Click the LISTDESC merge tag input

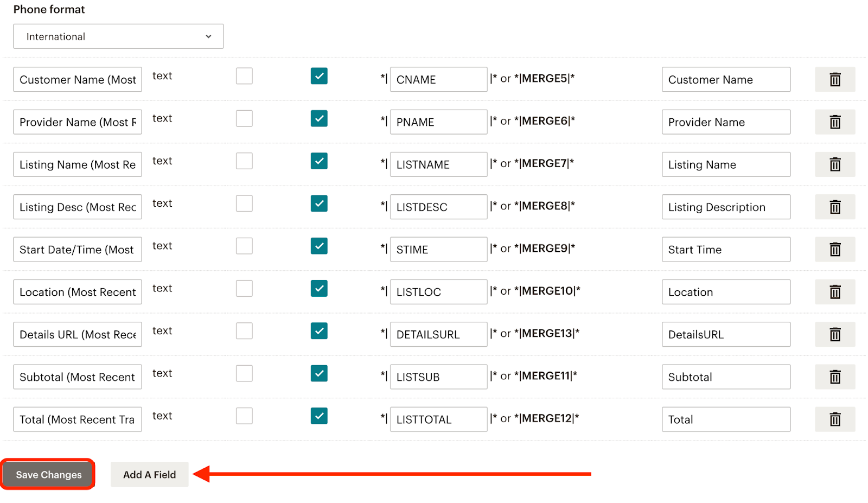[438, 207]
